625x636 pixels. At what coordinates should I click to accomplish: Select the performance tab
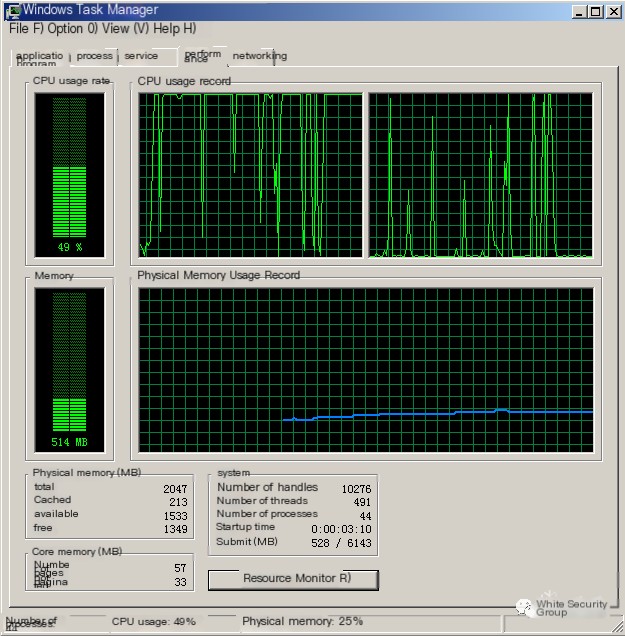click(x=202, y=56)
